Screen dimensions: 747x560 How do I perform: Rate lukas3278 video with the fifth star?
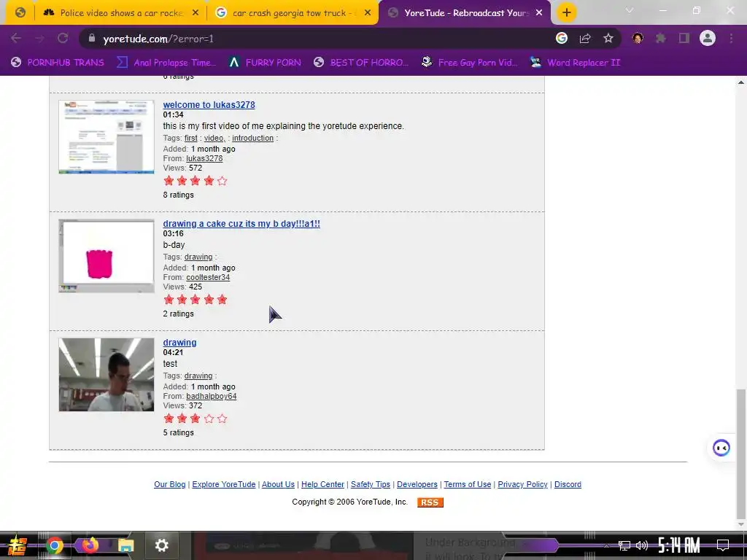click(222, 181)
